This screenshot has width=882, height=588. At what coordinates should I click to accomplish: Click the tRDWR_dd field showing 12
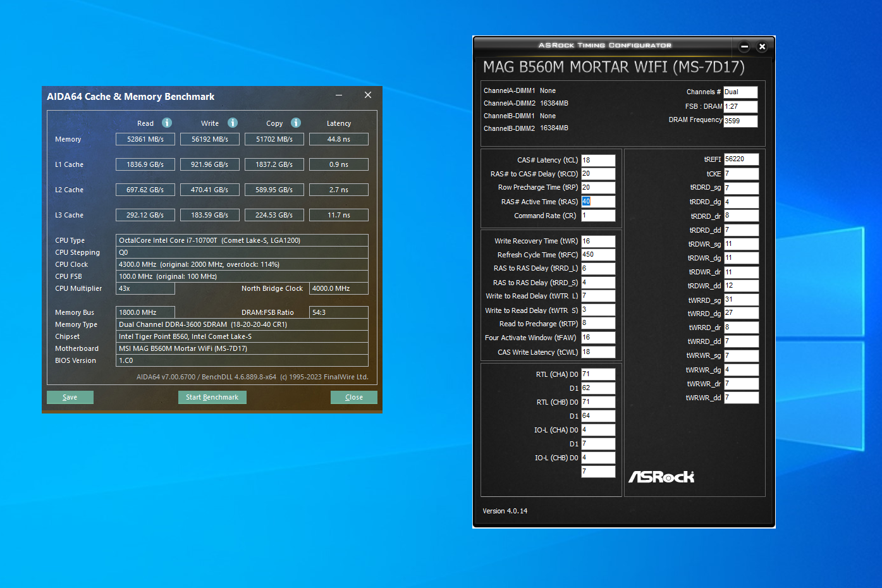741,286
